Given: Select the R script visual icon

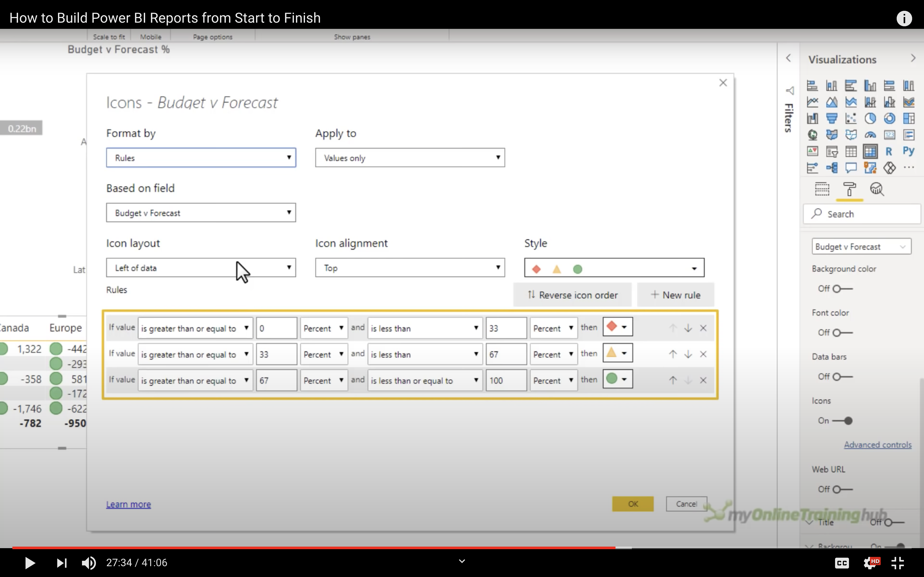Looking at the screenshot, I should pos(889,151).
